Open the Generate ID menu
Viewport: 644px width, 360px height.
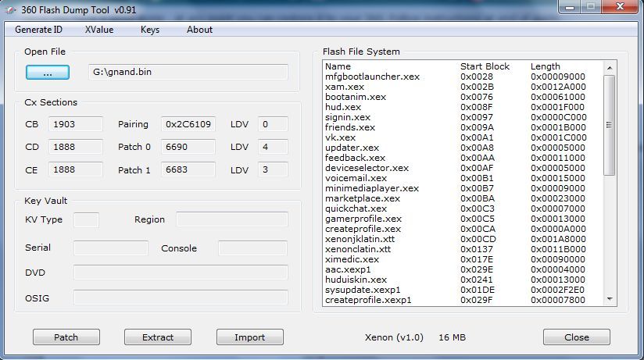pos(38,30)
